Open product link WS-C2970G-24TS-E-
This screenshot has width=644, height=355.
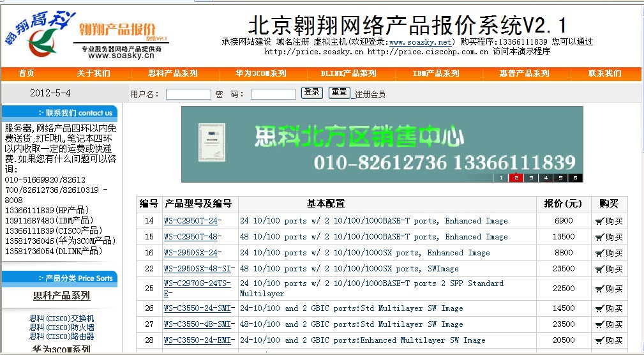click(x=197, y=289)
